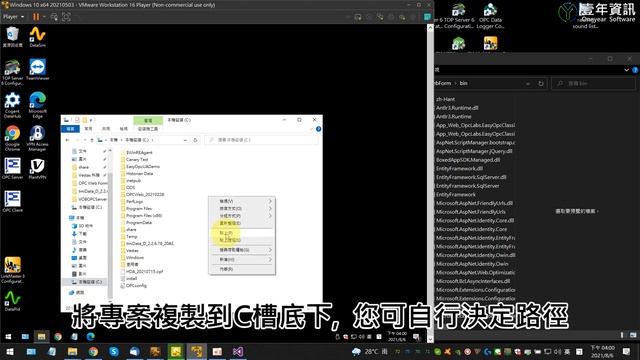
Task: Click the VMware full screen mode icon
Action: (66, 17)
